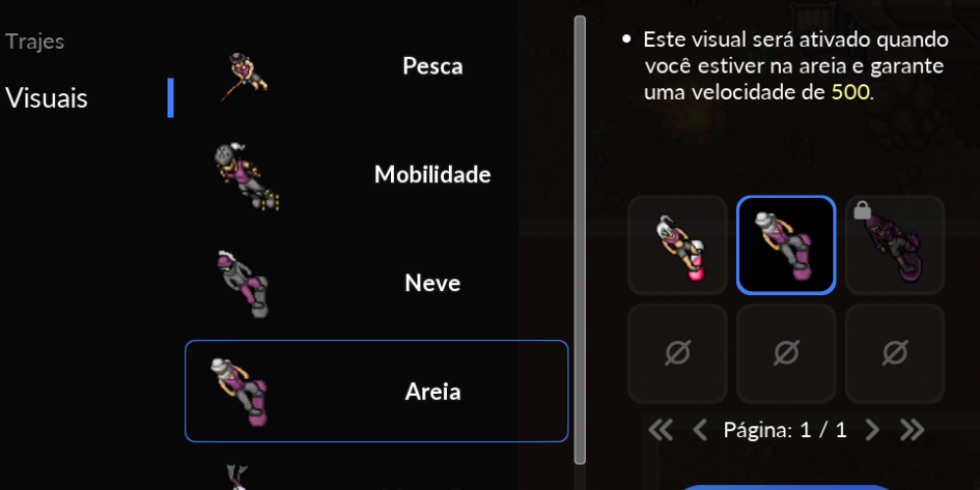Select the Mobilidade category label
This screenshot has height=490, width=980.
coord(432,174)
